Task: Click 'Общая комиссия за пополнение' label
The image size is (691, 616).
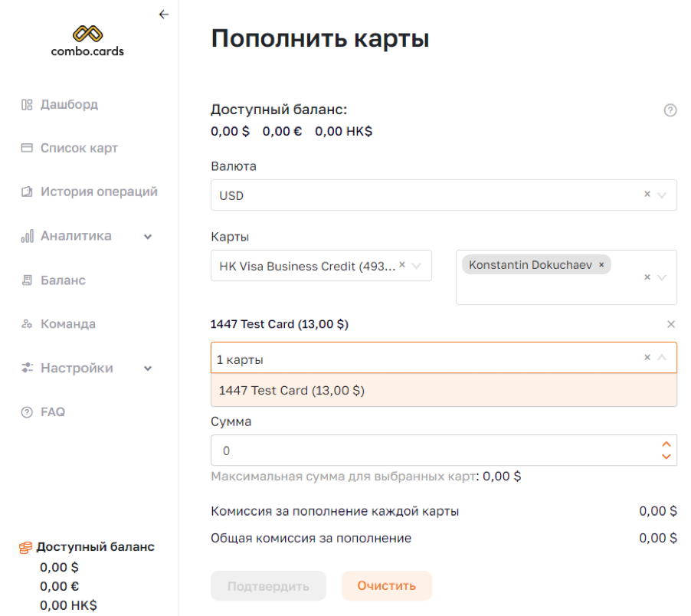Action: [x=311, y=538]
